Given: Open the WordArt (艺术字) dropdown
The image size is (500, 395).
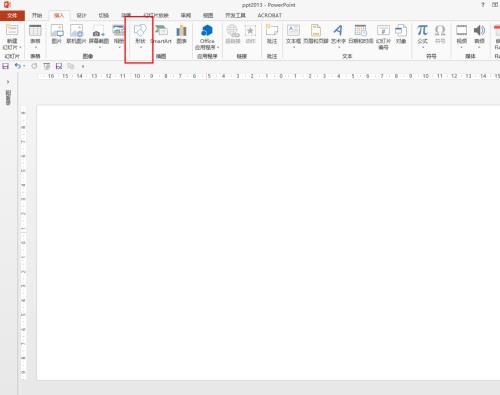Looking at the screenshot, I should [338, 47].
